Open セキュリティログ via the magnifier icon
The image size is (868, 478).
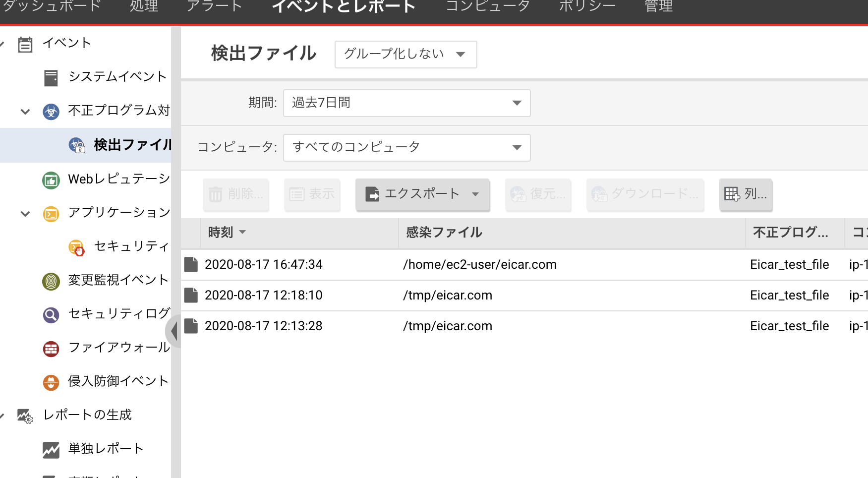pyautogui.click(x=51, y=314)
